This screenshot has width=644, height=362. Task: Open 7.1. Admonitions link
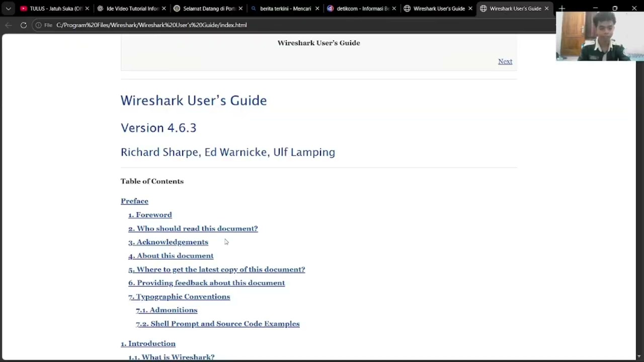(x=167, y=310)
